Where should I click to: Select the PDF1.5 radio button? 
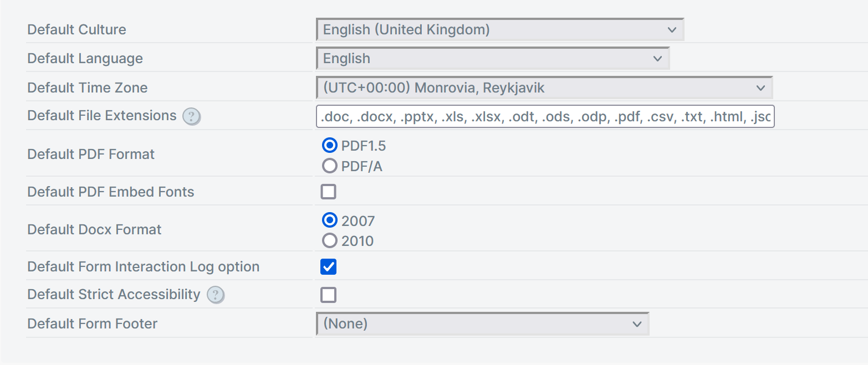click(x=330, y=146)
